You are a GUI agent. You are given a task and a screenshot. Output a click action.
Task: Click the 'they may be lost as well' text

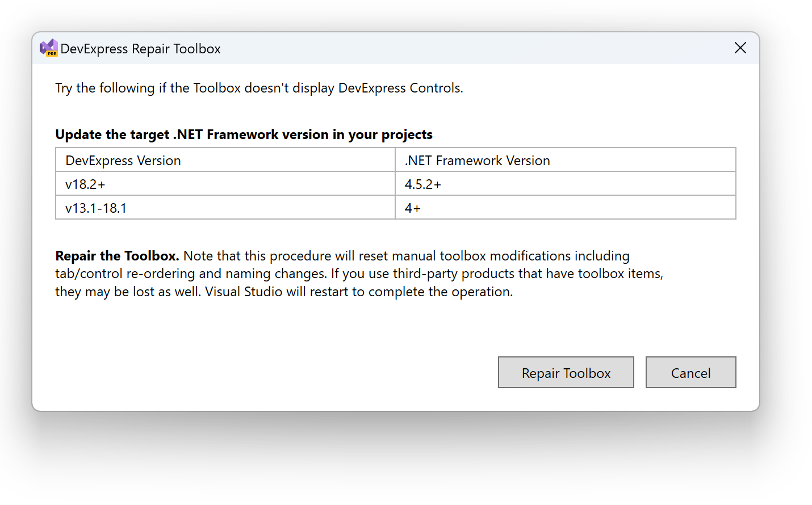(128, 292)
